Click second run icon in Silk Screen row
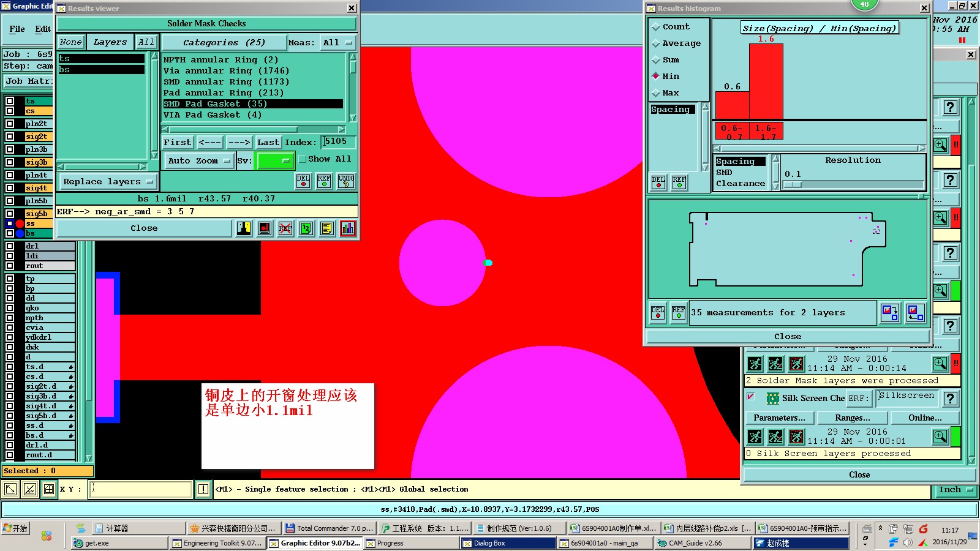980x551 pixels. tap(775, 437)
